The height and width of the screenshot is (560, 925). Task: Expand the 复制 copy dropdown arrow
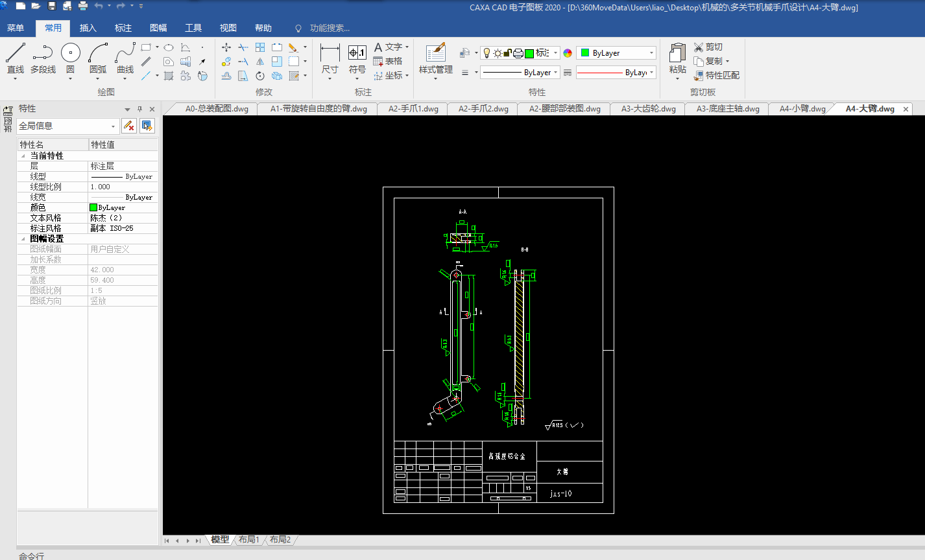pyautogui.click(x=727, y=62)
